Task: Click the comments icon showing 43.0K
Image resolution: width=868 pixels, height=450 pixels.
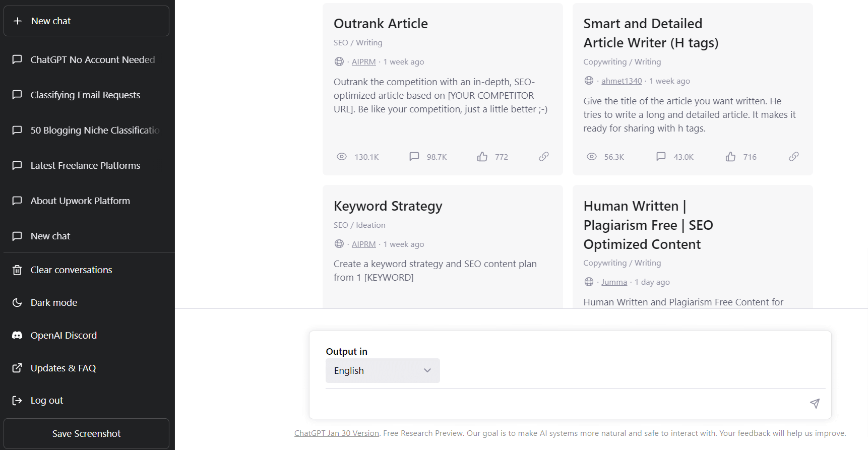Action: tap(661, 157)
